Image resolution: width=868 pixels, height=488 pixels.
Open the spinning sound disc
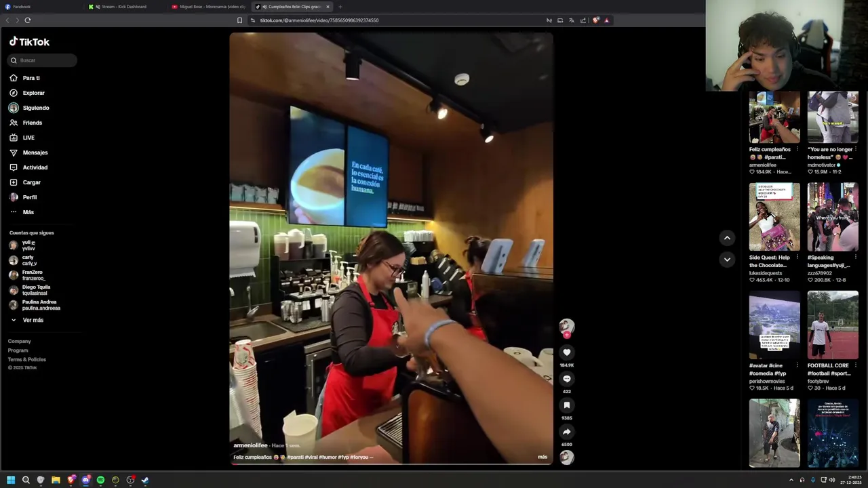567,457
